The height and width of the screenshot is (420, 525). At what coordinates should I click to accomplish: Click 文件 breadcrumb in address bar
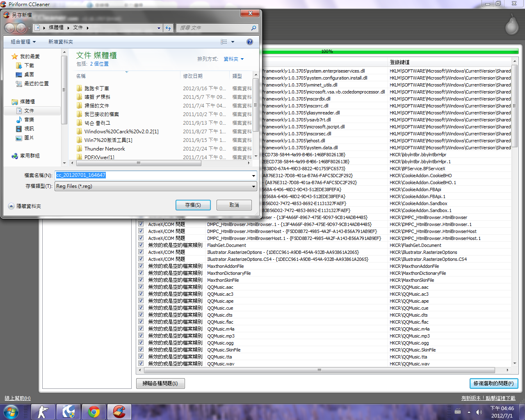[x=78, y=27]
